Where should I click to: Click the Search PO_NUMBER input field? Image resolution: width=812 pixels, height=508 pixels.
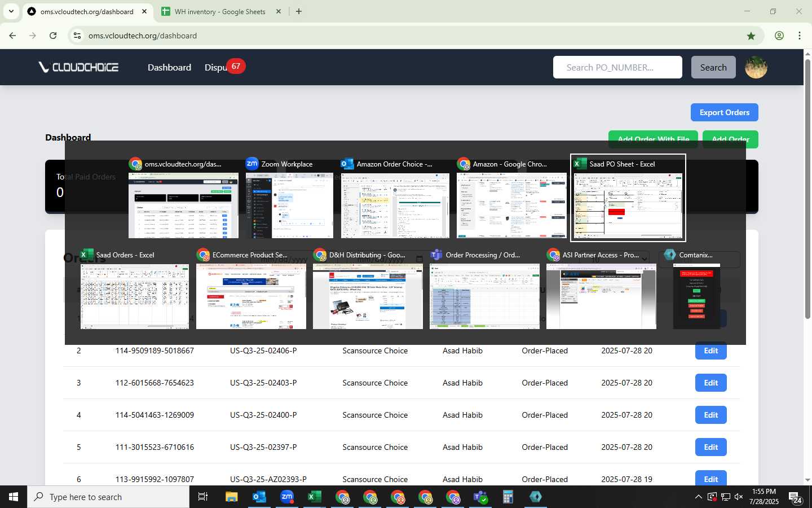617,67
